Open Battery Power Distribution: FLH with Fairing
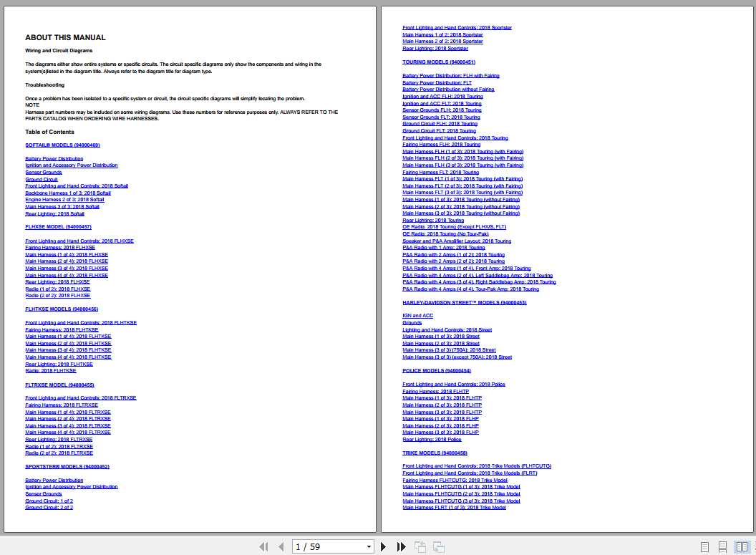 (451, 76)
